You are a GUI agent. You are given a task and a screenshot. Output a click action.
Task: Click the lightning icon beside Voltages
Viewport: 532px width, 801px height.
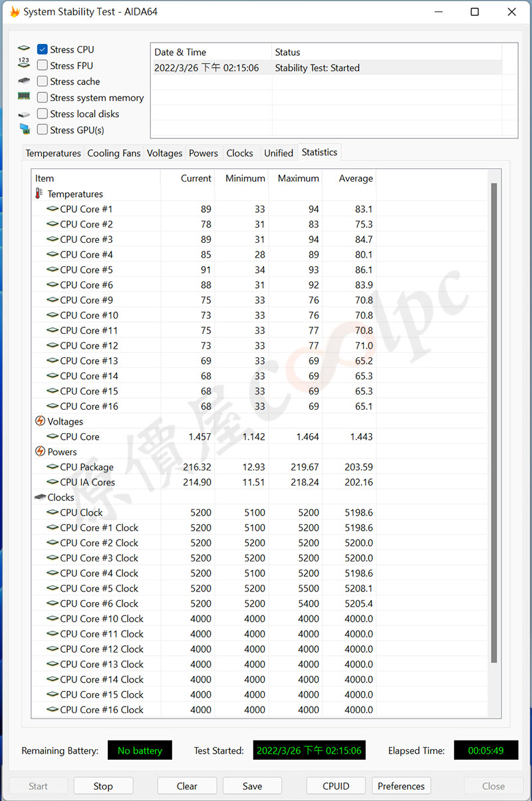pyautogui.click(x=40, y=421)
